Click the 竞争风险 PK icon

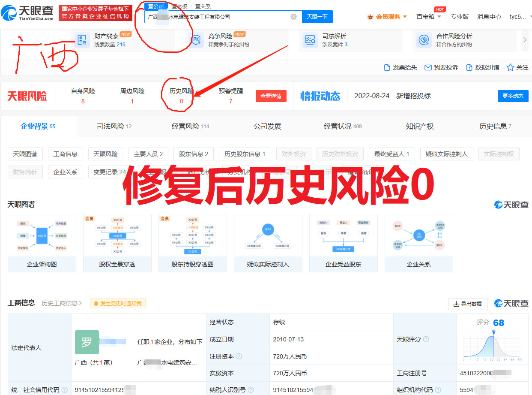tap(197, 40)
